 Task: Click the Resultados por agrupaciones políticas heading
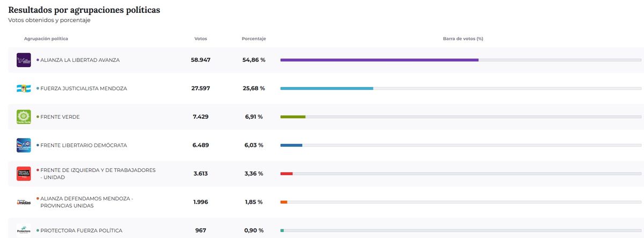pos(84,10)
